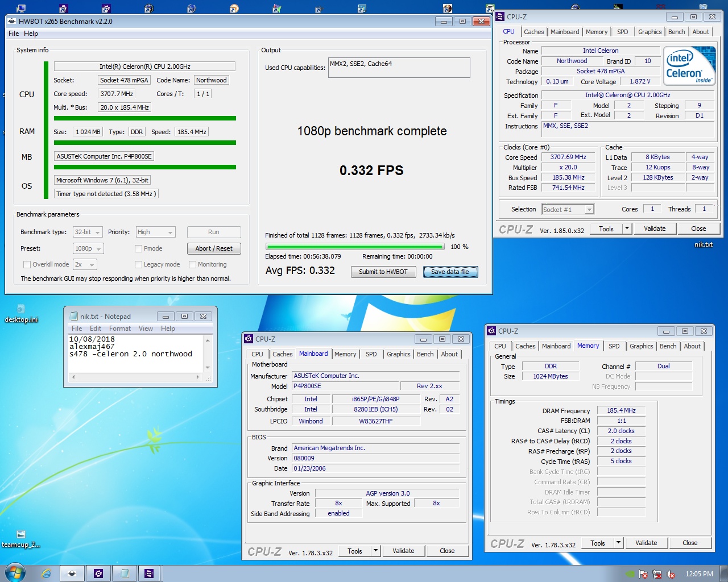Click inside Notepad text area
The width and height of the screenshot is (728, 582).
(x=135, y=353)
